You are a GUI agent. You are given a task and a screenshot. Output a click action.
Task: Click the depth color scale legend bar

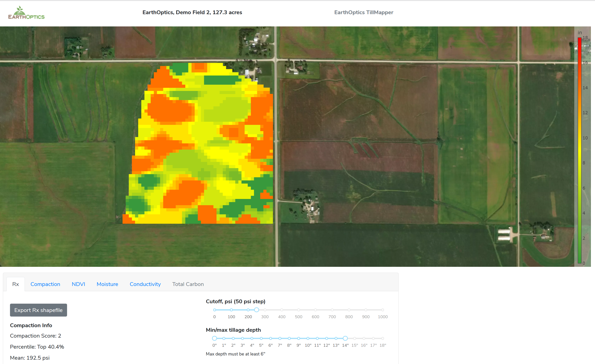coord(579,150)
